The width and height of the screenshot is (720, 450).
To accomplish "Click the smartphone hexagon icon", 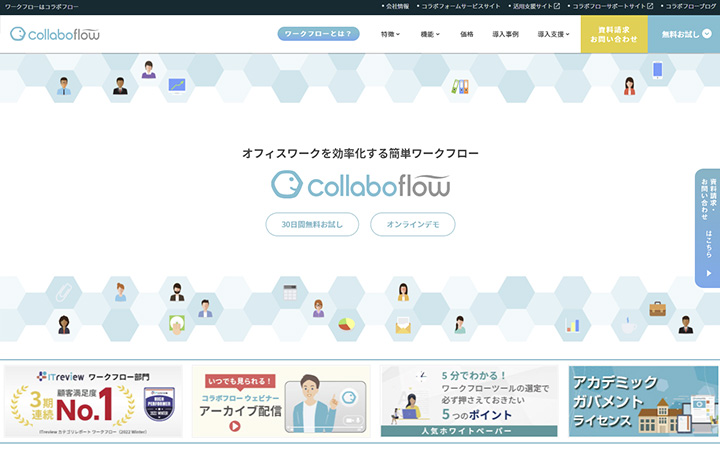I will pyautogui.click(x=658, y=70).
